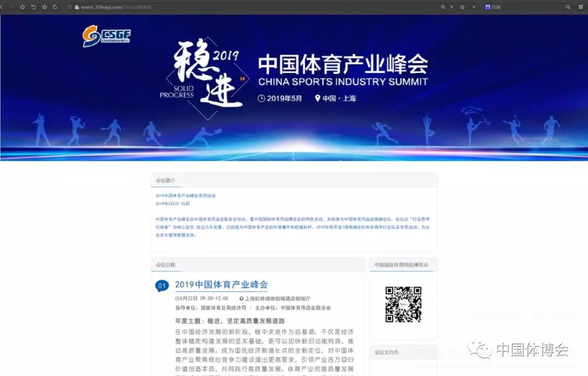Click the agenda time 5月22日 09:00-12:00
The width and height of the screenshot is (588, 376).
click(202, 298)
